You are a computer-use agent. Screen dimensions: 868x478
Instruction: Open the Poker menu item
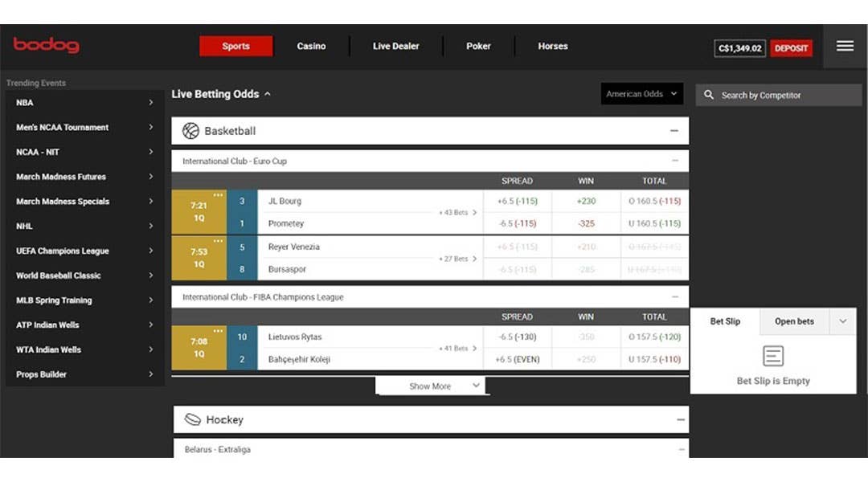pos(478,46)
